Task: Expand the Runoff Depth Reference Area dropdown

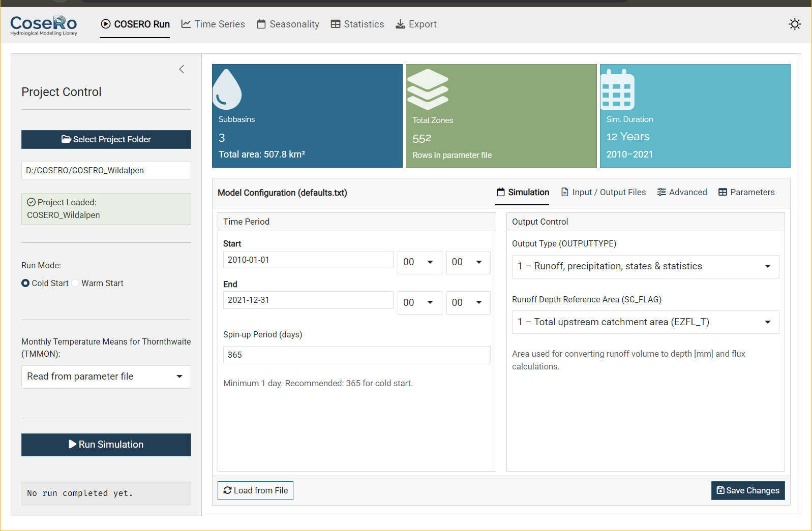Action: pyautogui.click(x=645, y=322)
